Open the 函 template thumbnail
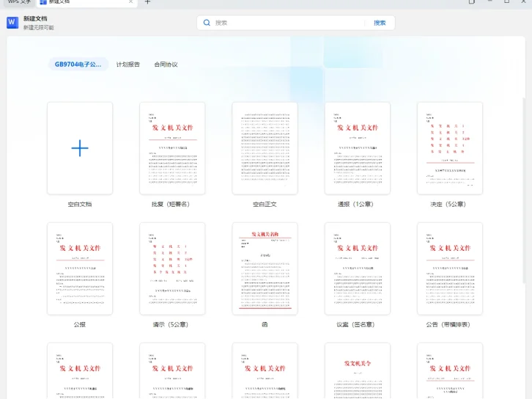The image size is (532, 399). (265, 268)
